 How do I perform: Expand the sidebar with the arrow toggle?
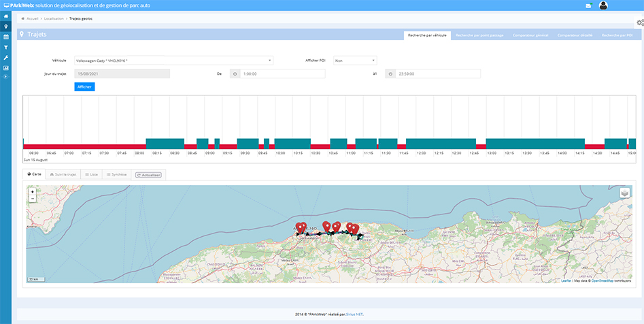[x=6, y=77]
